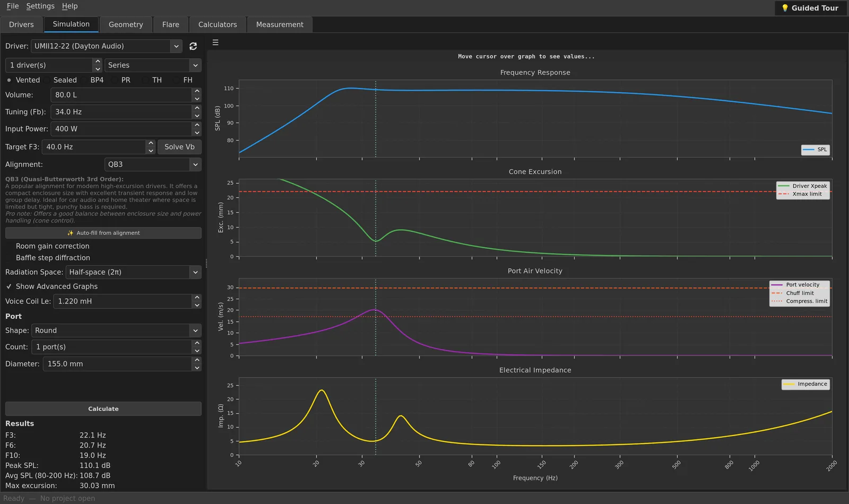Run the simulation with Calculate
849x504 pixels.
point(103,409)
